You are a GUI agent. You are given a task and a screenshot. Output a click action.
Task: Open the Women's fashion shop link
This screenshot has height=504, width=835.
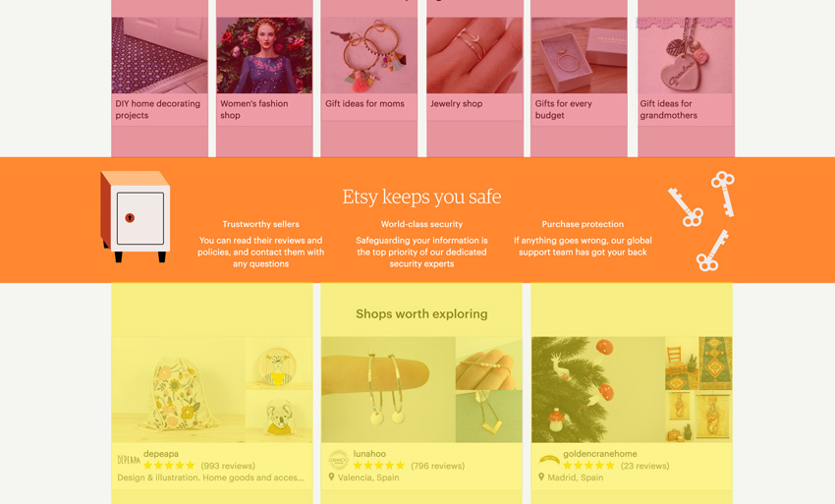[x=253, y=109]
